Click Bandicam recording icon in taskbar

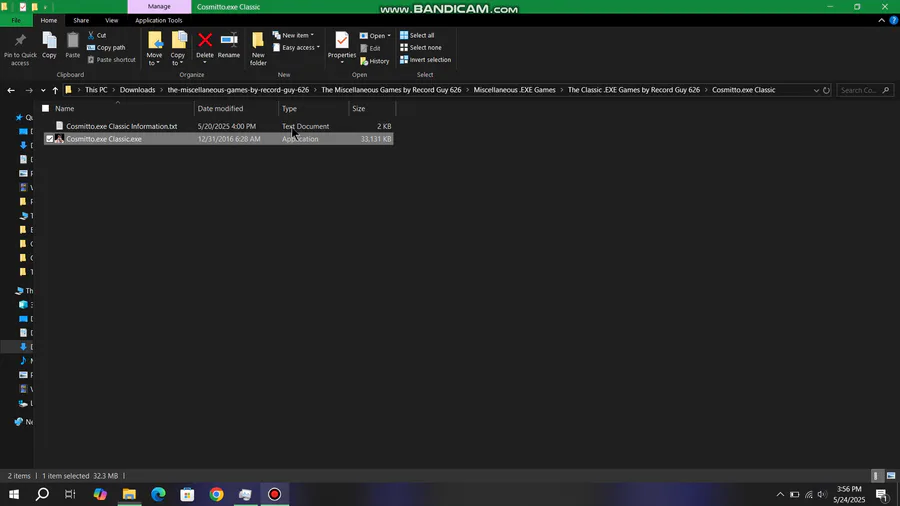point(274,494)
